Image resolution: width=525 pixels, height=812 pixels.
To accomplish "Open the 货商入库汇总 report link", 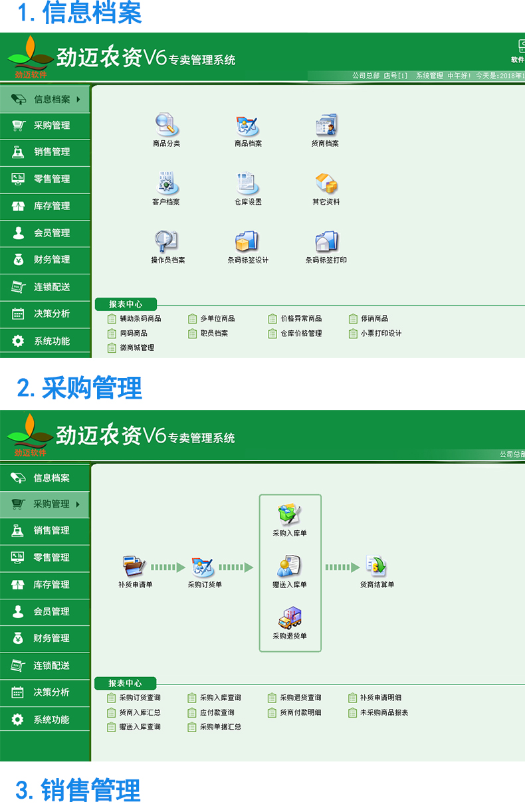I will coord(134,712).
